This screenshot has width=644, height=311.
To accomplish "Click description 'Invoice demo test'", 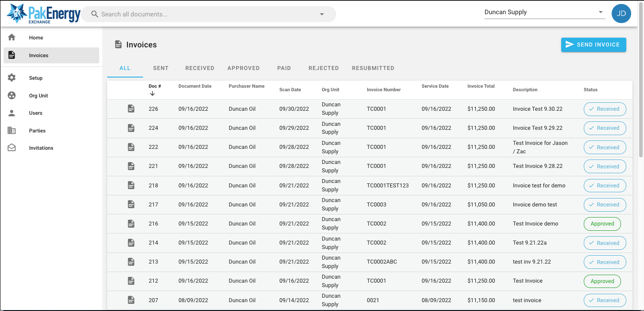I will [x=535, y=205].
